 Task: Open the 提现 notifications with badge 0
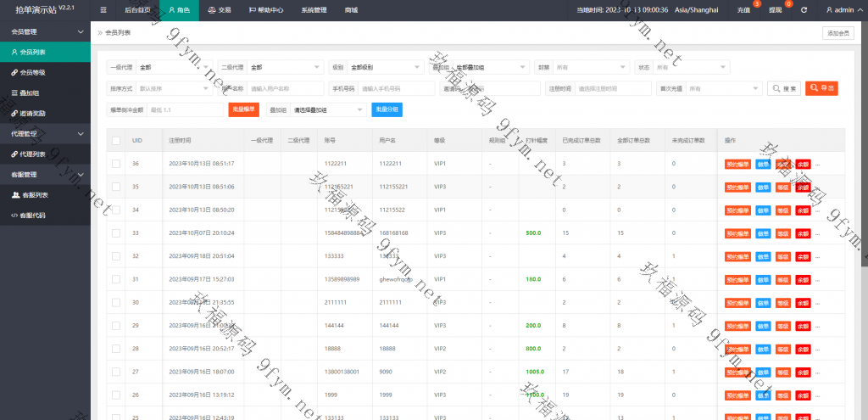coord(776,10)
